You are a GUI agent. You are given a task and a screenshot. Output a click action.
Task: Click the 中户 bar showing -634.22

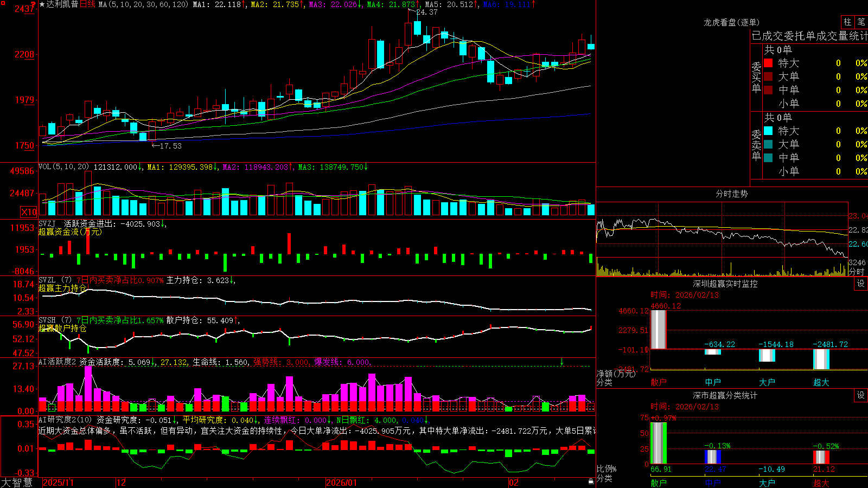coord(713,352)
